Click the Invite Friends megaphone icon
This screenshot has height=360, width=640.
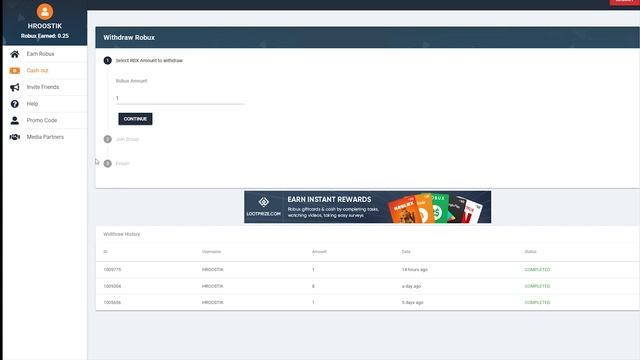pyautogui.click(x=15, y=87)
